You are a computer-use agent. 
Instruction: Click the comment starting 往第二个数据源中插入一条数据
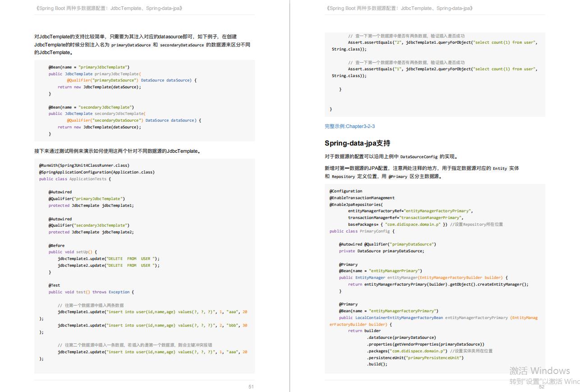135,345
